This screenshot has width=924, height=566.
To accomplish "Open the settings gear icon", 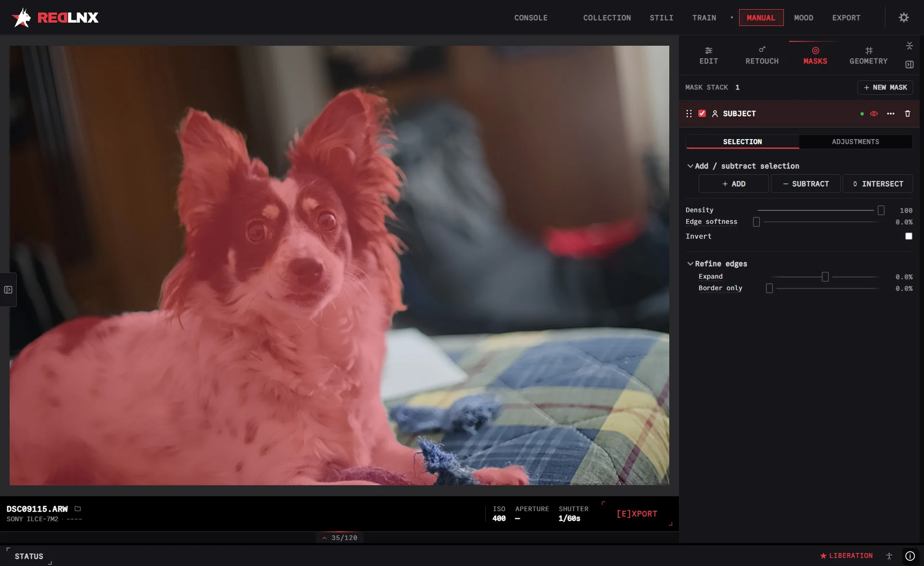I will [x=904, y=17].
